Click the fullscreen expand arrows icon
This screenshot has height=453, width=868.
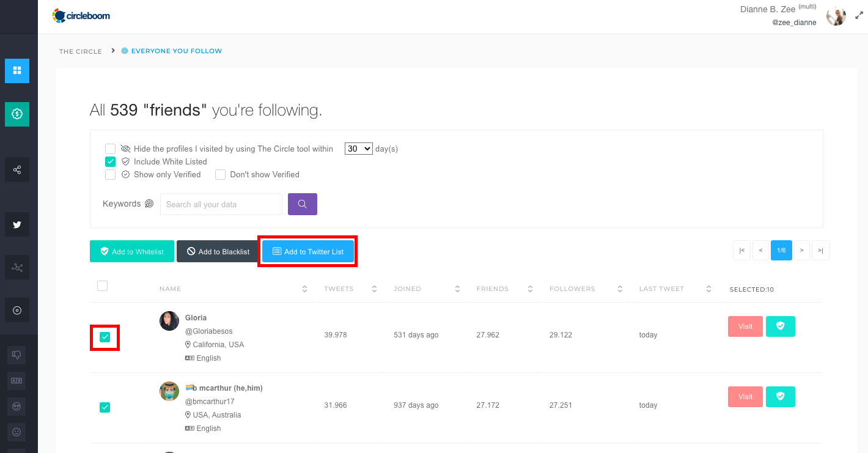(x=859, y=16)
